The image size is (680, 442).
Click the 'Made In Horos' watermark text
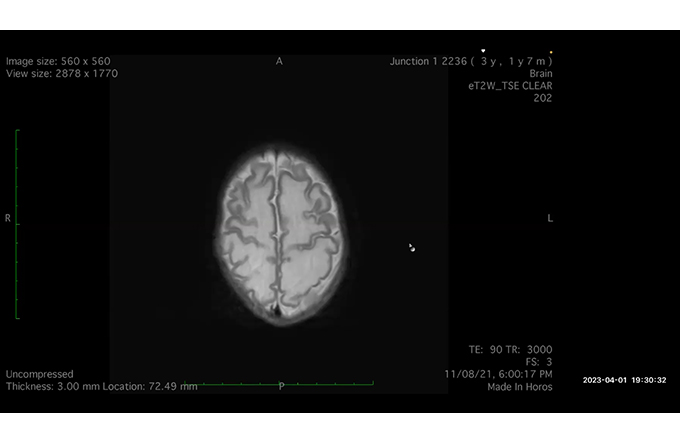(520, 386)
